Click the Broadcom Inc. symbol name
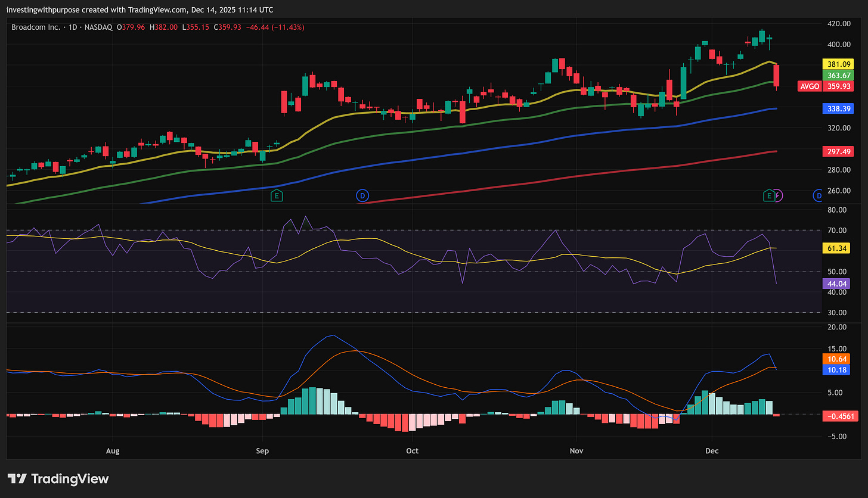The image size is (868, 498). 36,27
